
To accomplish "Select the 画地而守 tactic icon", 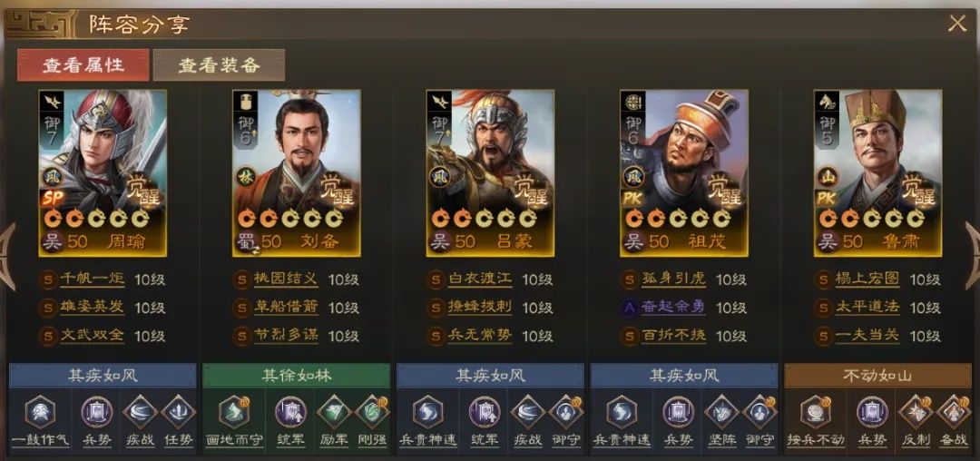I will [x=234, y=413].
